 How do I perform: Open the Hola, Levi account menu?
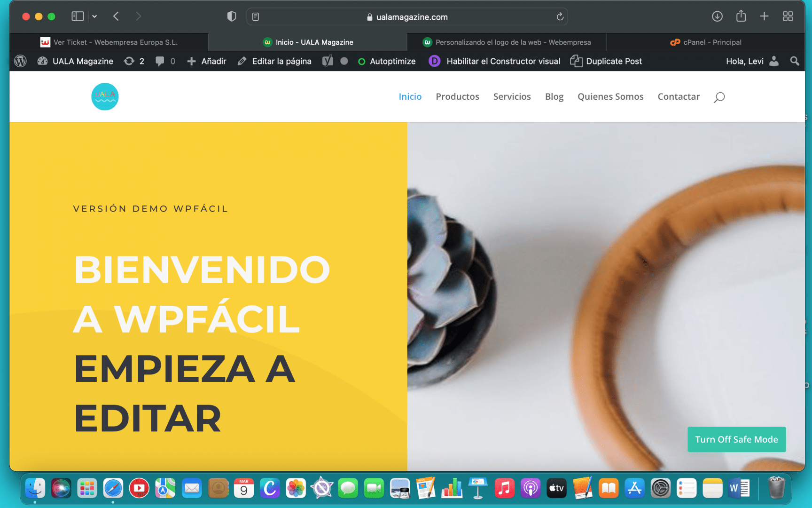tap(752, 61)
